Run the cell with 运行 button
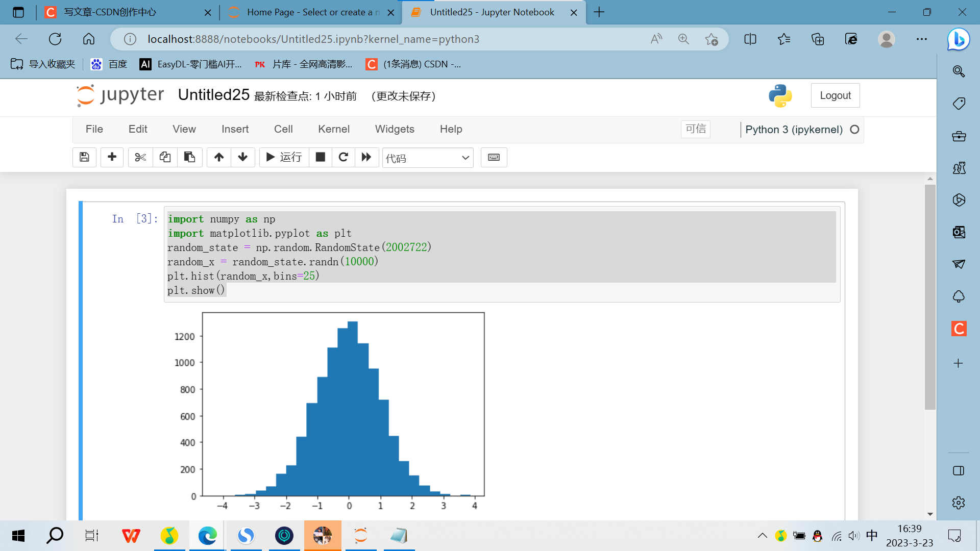 [x=284, y=157]
